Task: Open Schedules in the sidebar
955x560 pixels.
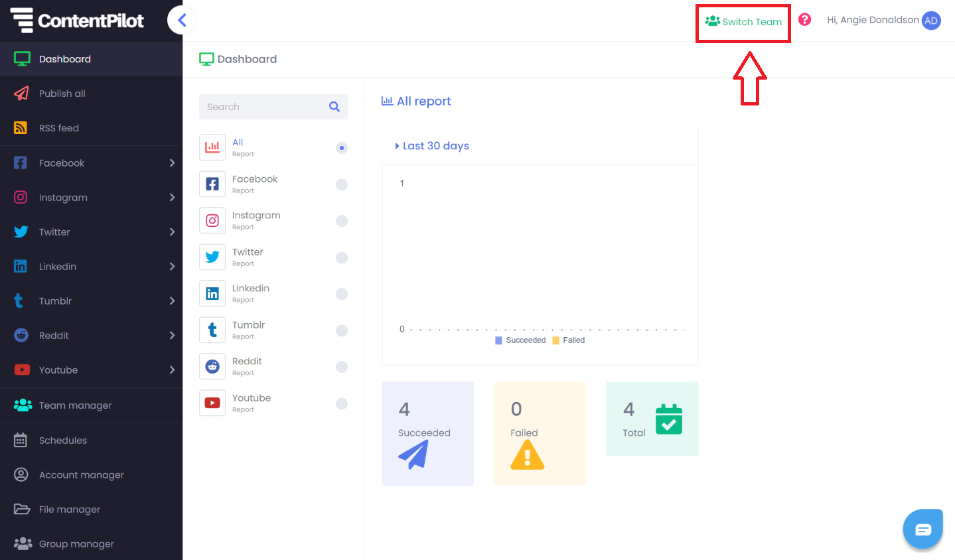Action: pos(91,440)
